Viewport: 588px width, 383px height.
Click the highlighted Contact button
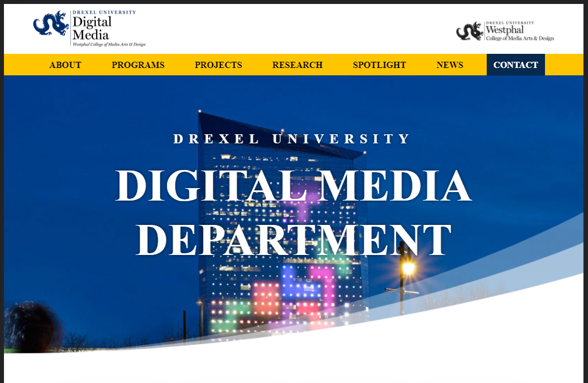(x=516, y=65)
